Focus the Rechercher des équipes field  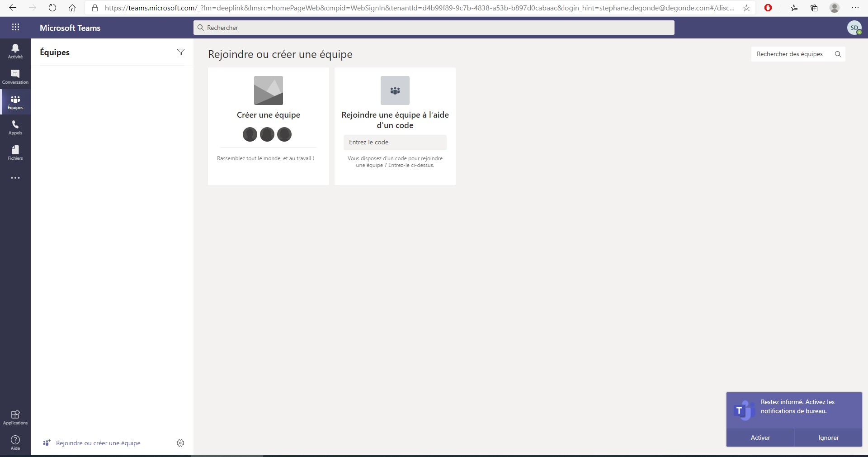798,54
